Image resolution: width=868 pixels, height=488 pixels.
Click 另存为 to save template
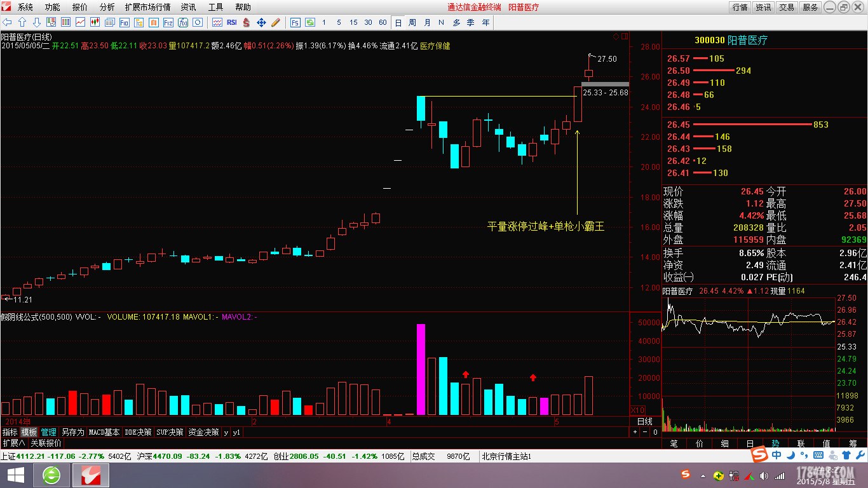click(x=73, y=432)
